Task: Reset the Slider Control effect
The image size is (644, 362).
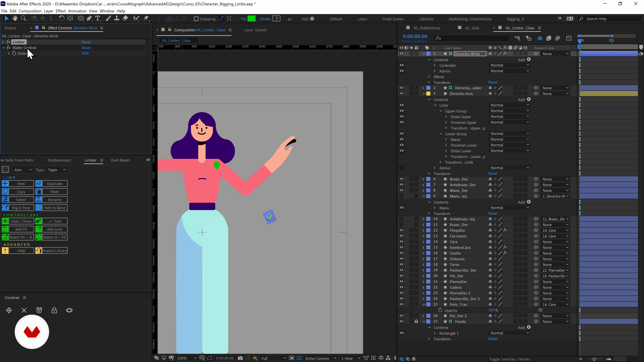Action: (86, 47)
